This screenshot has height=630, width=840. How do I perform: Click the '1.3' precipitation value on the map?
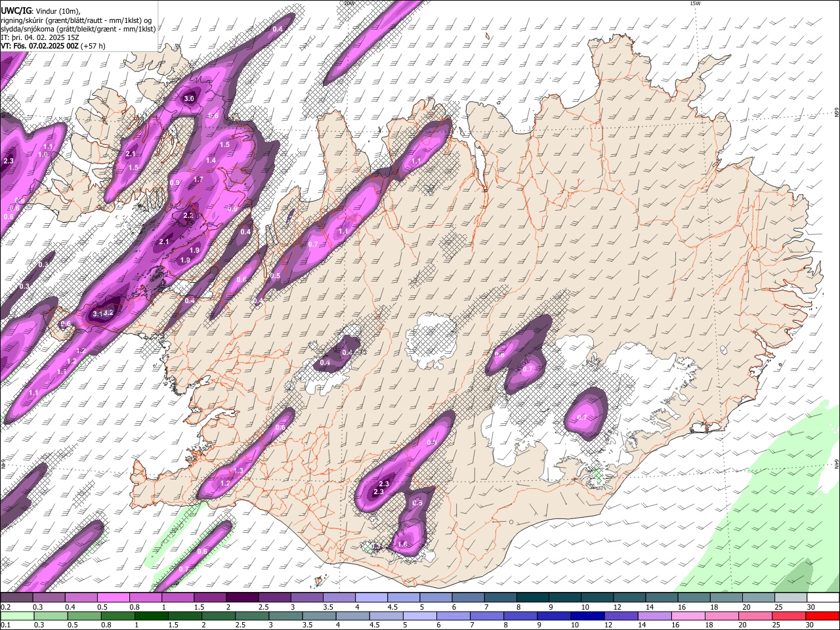(238, 471)
